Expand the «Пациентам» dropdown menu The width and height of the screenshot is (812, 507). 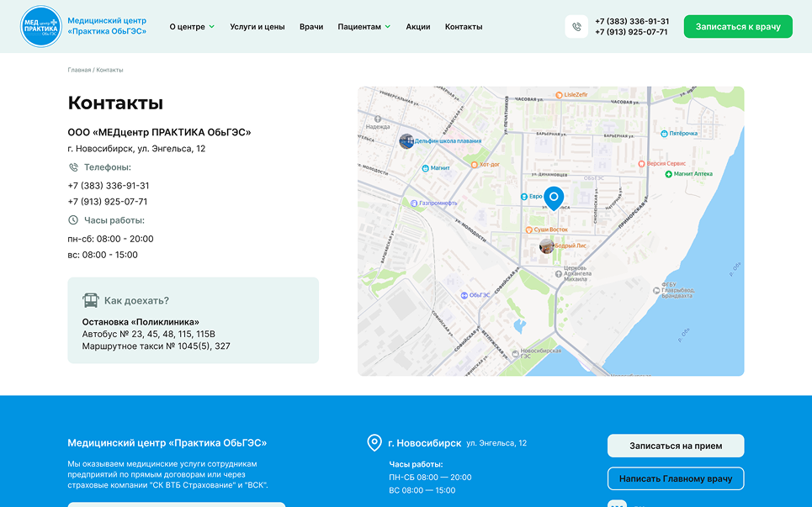click(x=364, y=27)
